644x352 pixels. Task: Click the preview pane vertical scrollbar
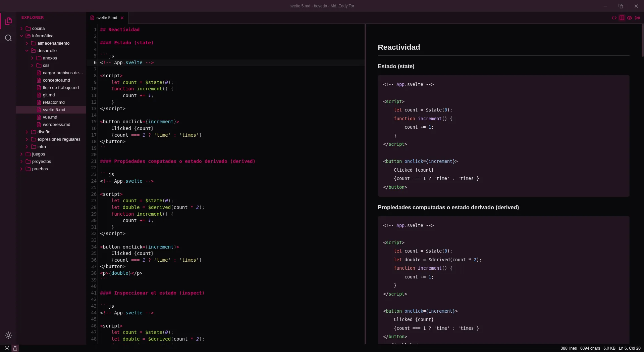click(x=642, y=40)
